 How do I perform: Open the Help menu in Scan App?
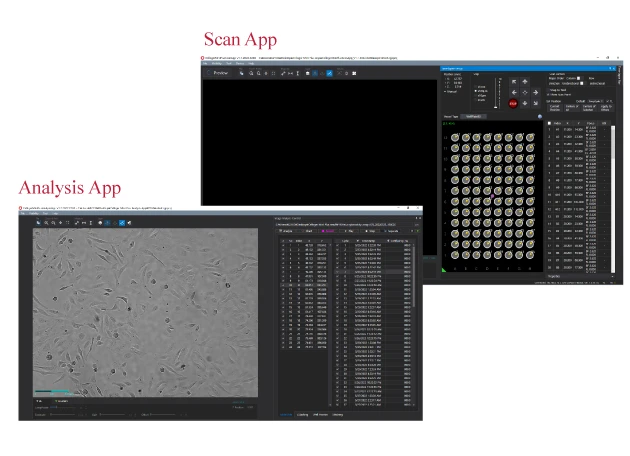click(251, 63)
